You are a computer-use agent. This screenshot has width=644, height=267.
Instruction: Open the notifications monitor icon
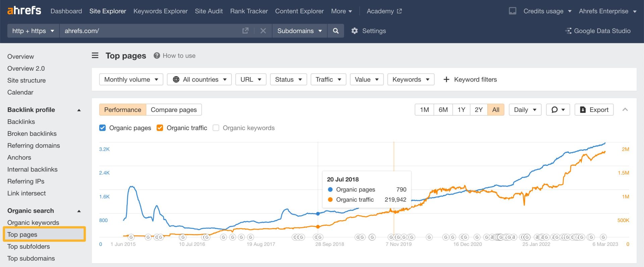(x=512, y=11)
